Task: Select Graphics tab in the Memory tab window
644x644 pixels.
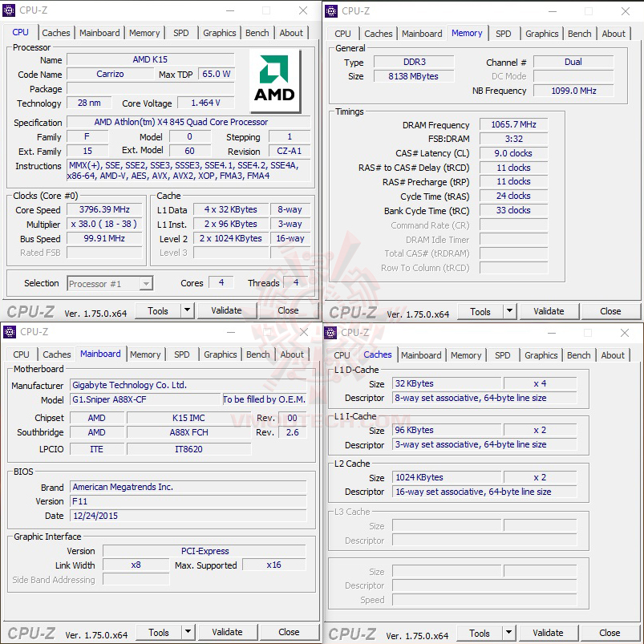Action: point(542,34)
